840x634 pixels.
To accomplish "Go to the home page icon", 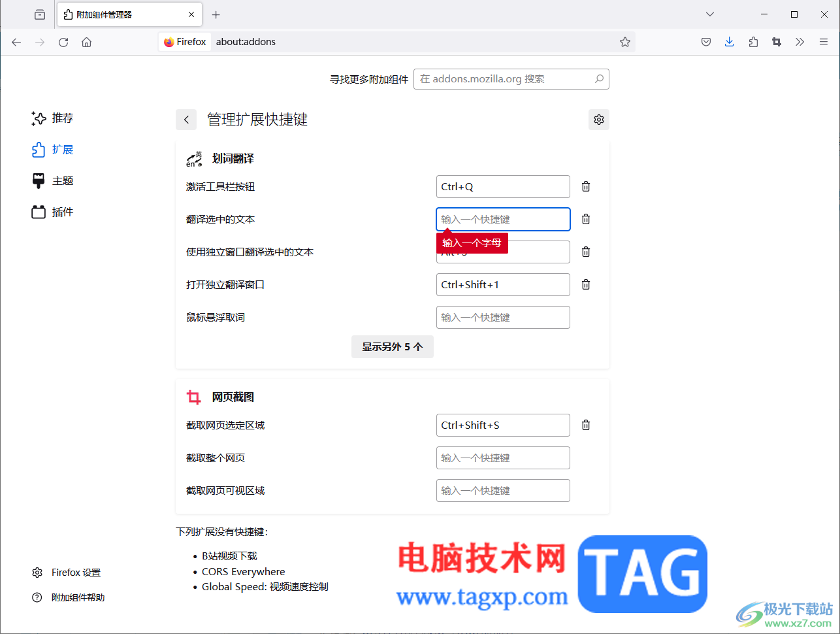I will (x=86, y=42).
